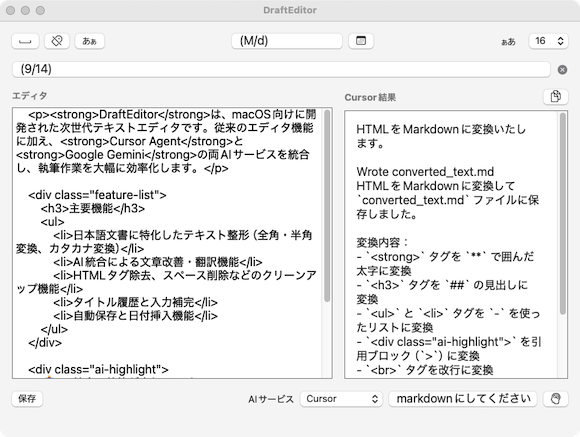Click the ぁあ font size label
Screen dimensions: 580x437
tap(508, 41)
